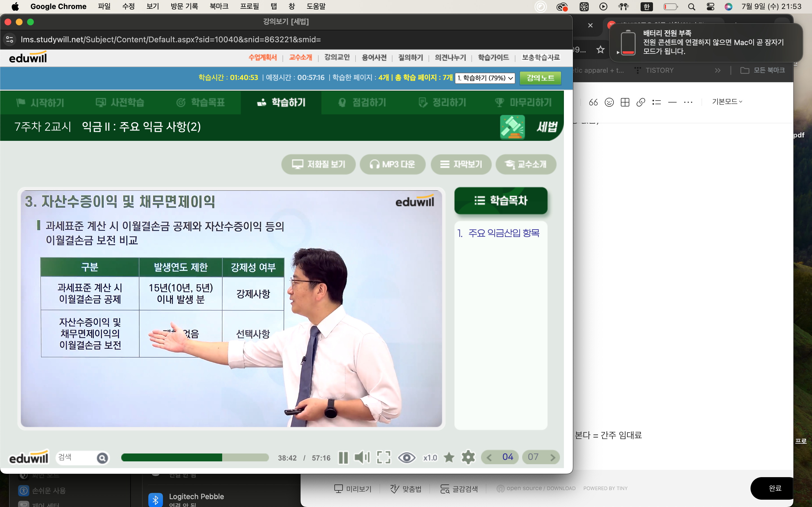Pause the lecture video
This screenshot has height=507, width=812.
(343, 458)
